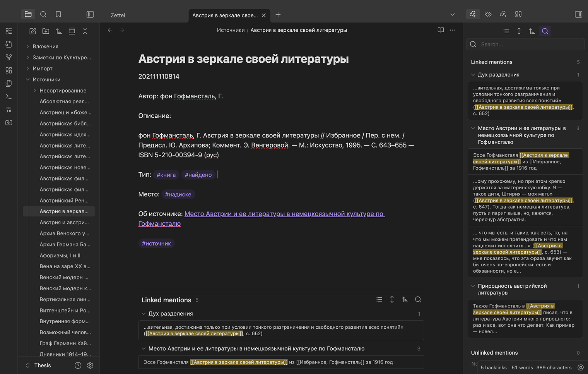Open the tags panel in the right toolbar
Screen dimensions: 588x374
pos(488,14)
